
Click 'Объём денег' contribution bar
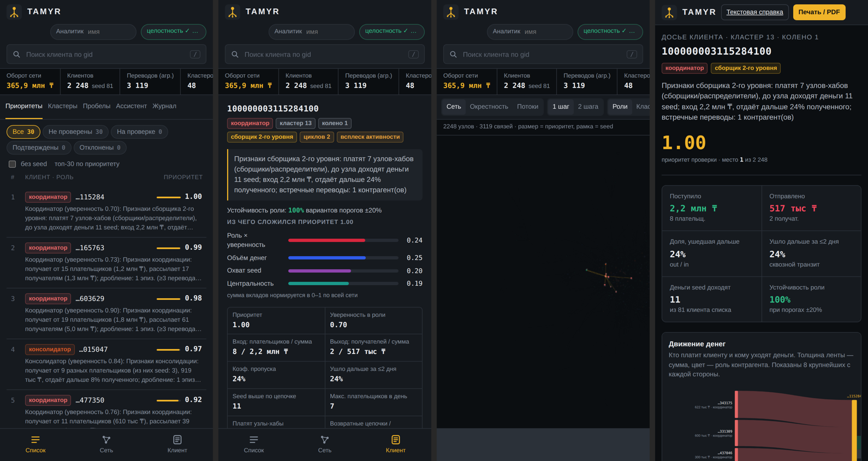(x=343, y=257)
